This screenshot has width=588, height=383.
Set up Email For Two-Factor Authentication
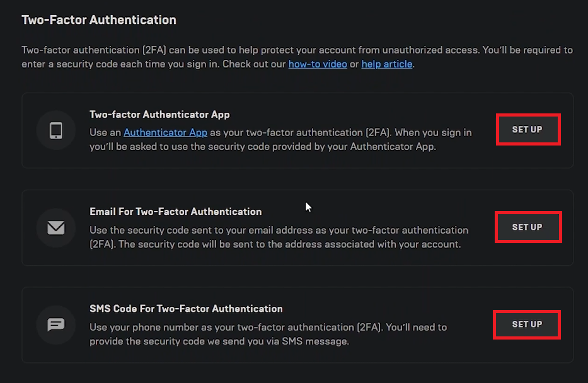[527, 227]
